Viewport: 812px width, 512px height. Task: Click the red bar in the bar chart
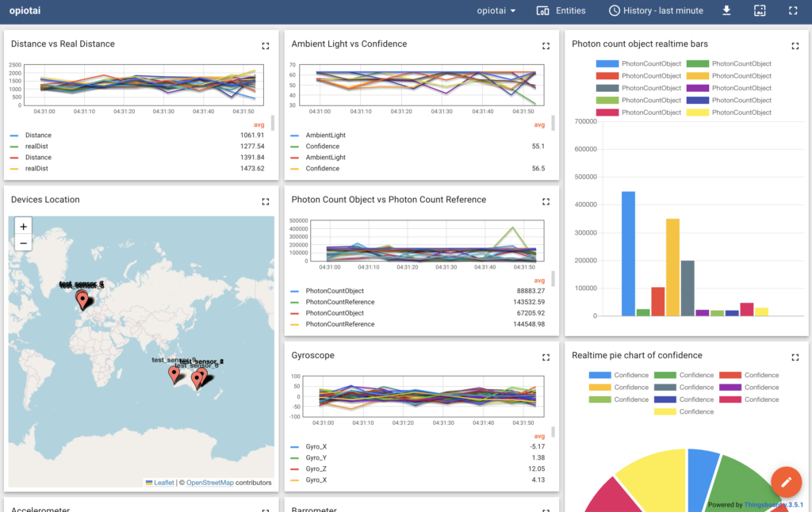click(x=657, y=301)
